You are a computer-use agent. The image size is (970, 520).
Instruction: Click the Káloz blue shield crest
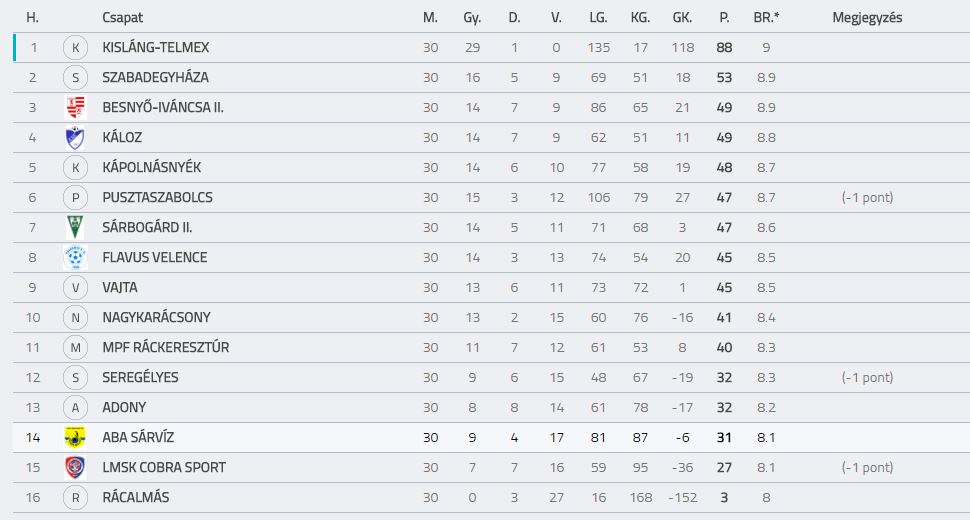point(75,137)
